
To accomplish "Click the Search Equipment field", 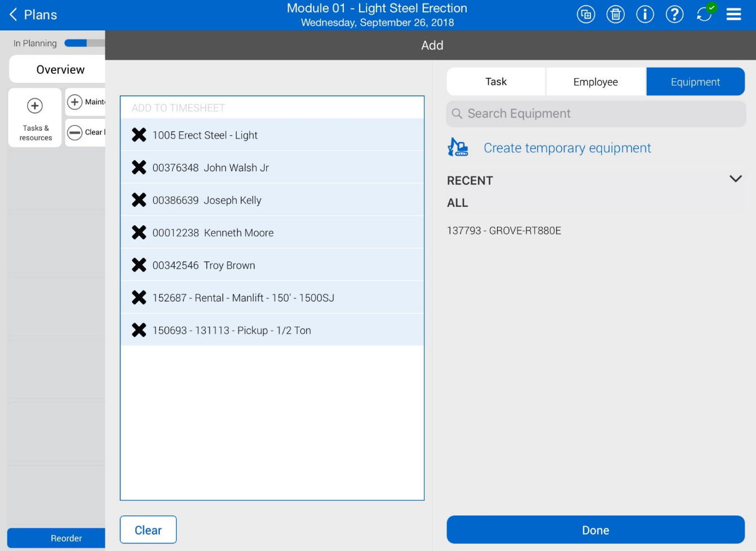I will [x=596, y=114].
